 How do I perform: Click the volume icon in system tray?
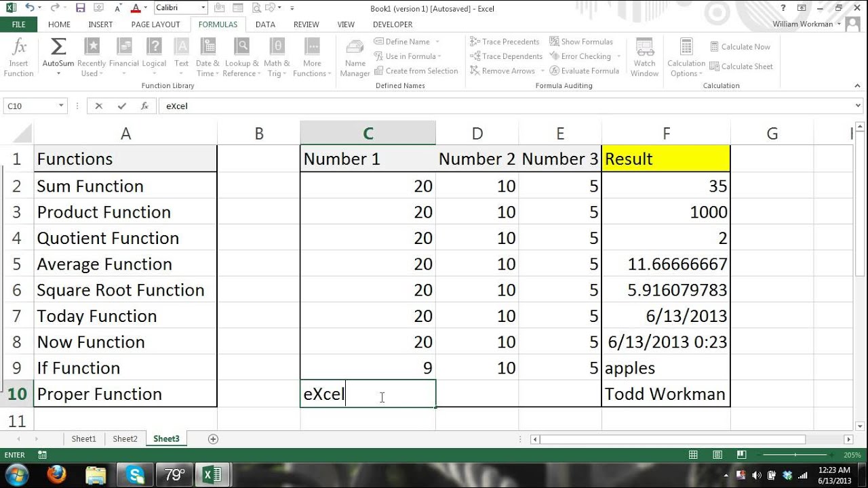[757, 475]
